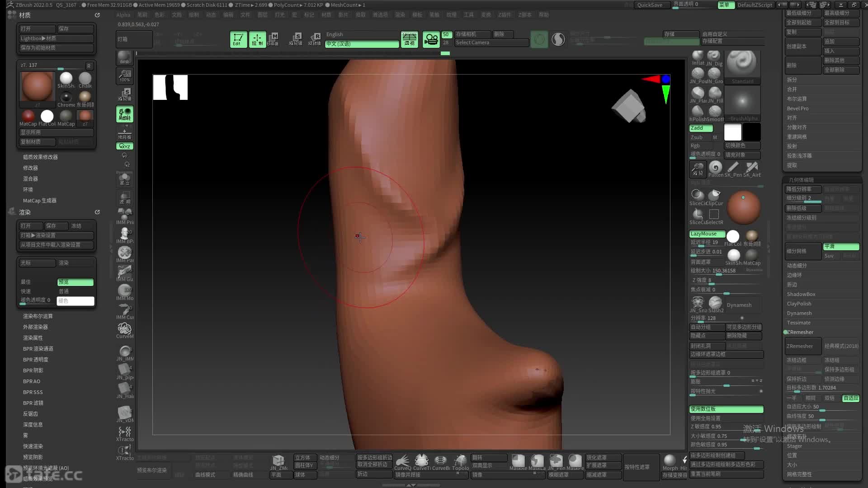Click the 降低分辨率 (lower subdivision) button
This screenshot has height=488, width=868.
point(803,189)
